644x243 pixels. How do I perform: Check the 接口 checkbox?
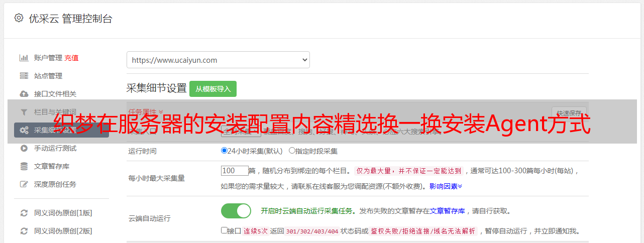pyautogui.click(x=224, y=230)
